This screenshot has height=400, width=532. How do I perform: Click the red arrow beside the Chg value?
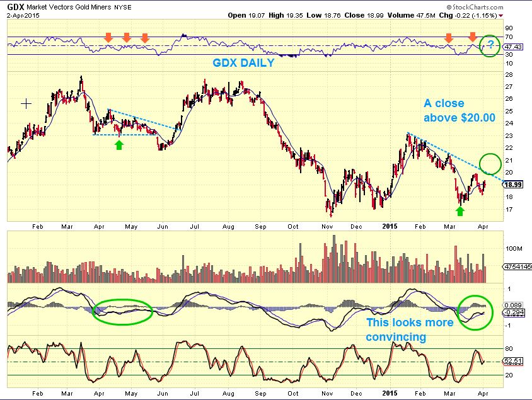(501, 16)
